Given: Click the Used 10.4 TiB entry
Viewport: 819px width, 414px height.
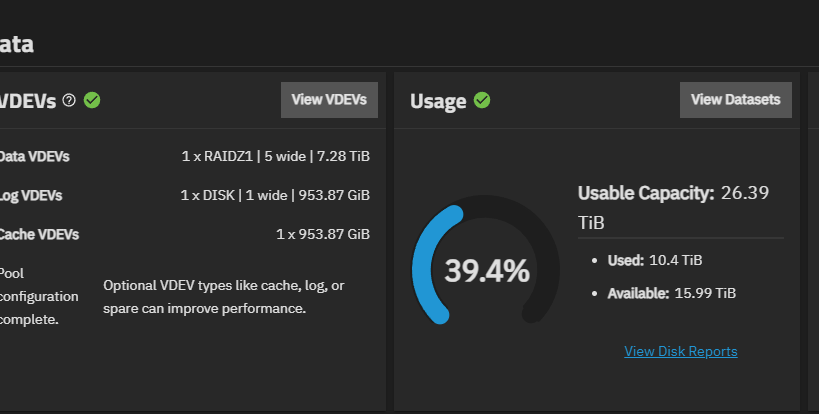Looking at the screenshot, I should coord(655,260).
